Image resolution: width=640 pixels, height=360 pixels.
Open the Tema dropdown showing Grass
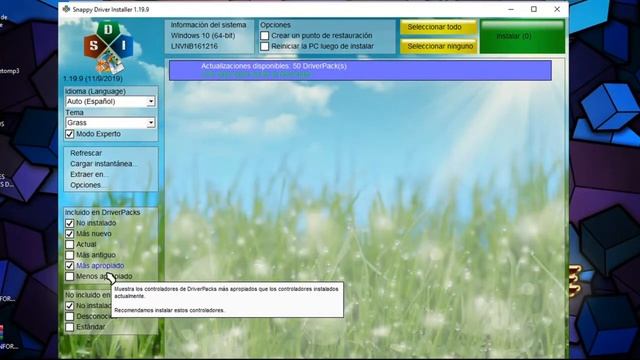click(x=110, y=122)
